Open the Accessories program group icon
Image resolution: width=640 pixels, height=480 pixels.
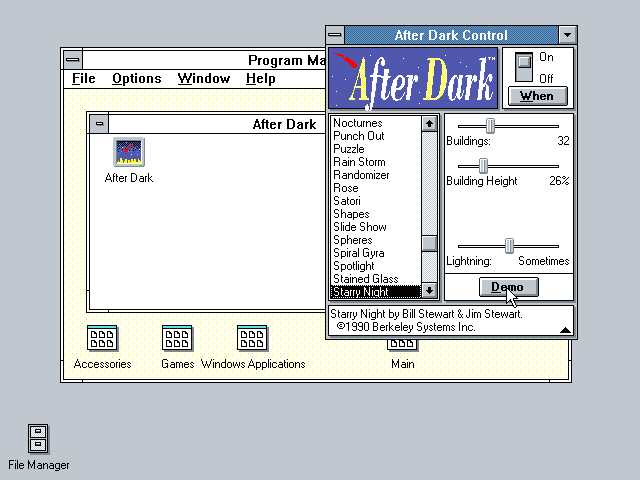pyautogui.click(x=102, y=339)
